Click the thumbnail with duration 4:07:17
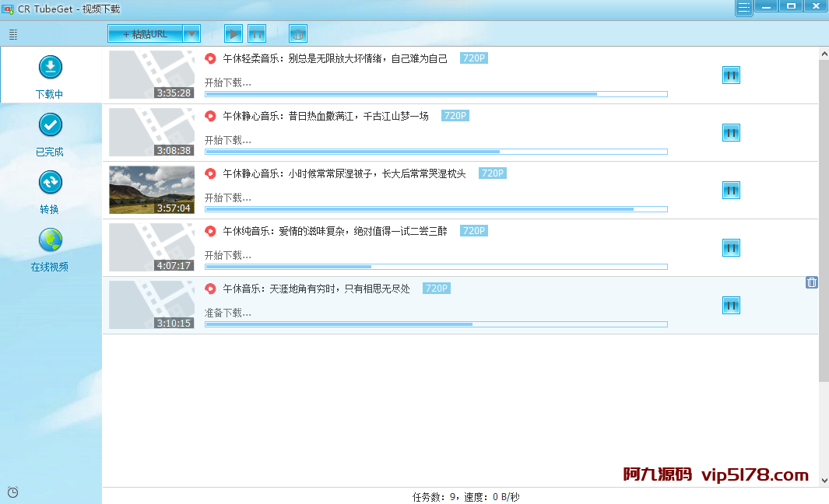The image size is (829, 504). coord(152,247)
